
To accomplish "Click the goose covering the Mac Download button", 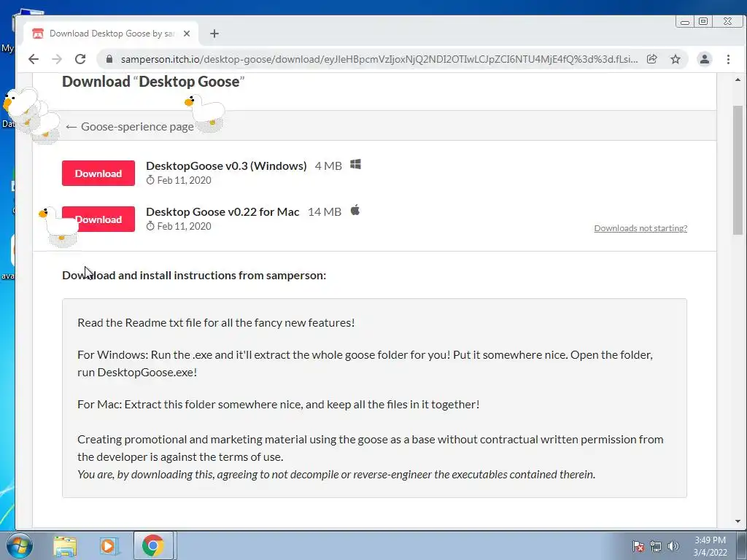I will pos(58,227).
